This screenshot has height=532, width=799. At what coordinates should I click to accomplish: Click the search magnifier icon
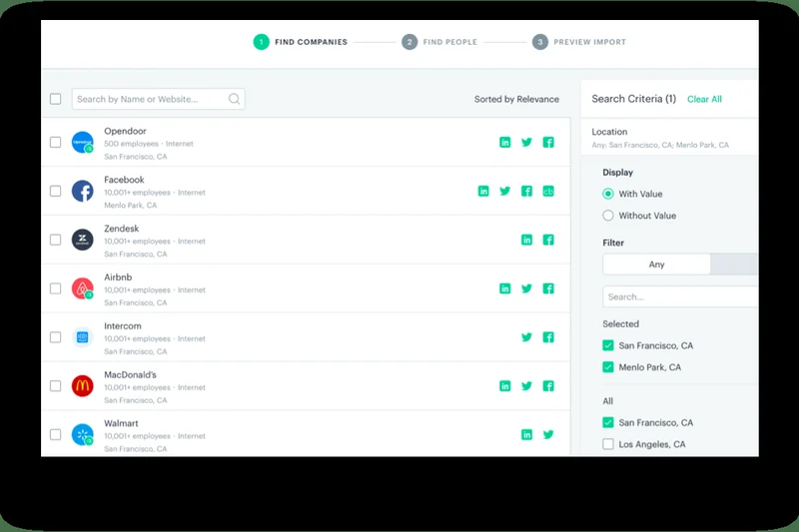tap(234, 99)
